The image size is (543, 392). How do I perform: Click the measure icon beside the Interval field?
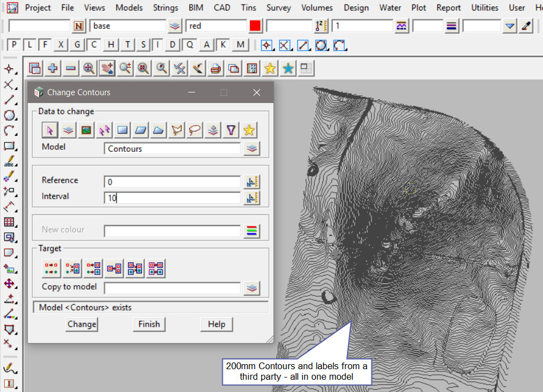click(252, 198)
